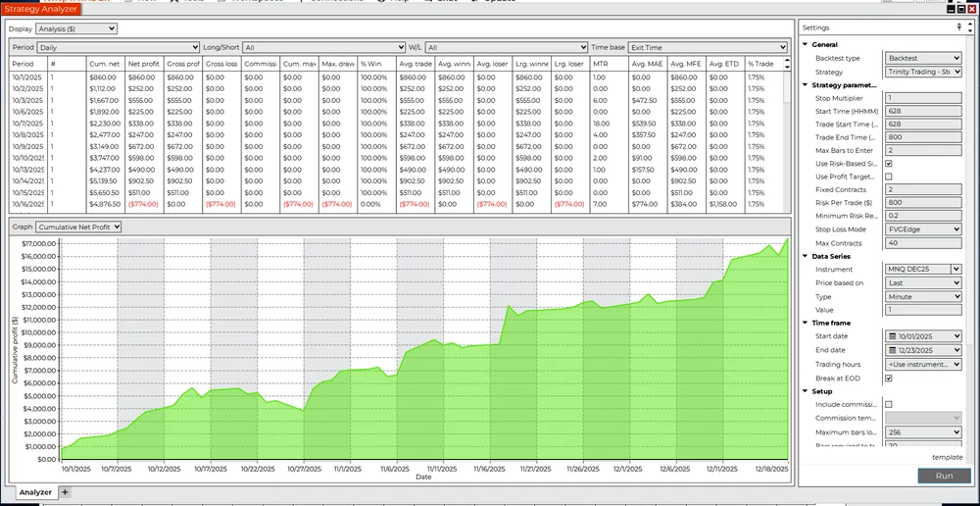Add a new tab with the plus icon
The image size is (980, 506).
click(x=65, y=492)
